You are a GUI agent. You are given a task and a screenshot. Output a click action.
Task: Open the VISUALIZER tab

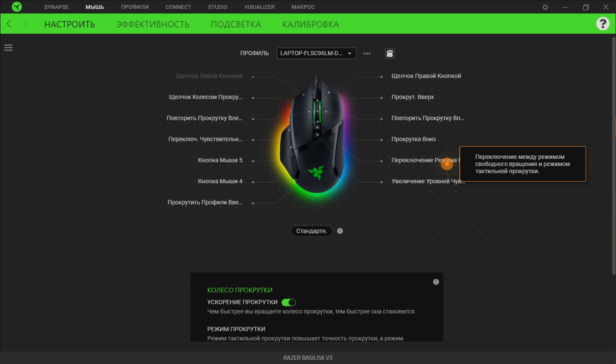click(x=259, y=7)
